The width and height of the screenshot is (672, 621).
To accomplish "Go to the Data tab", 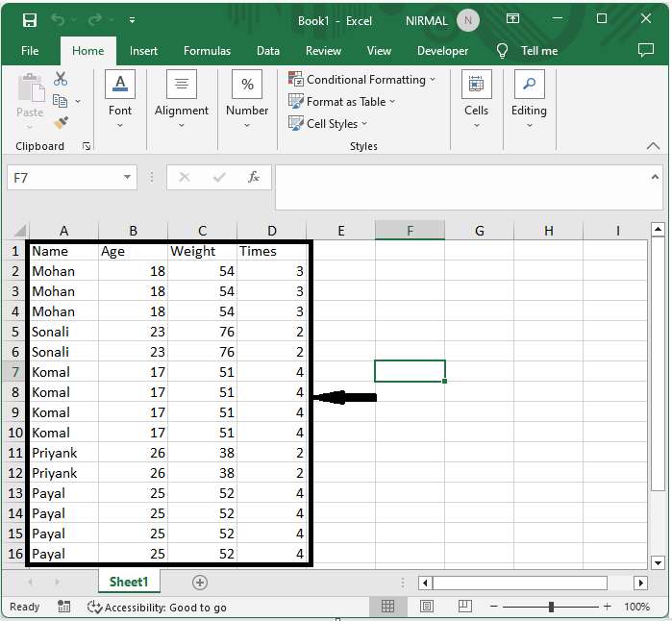I will (268, 51).
